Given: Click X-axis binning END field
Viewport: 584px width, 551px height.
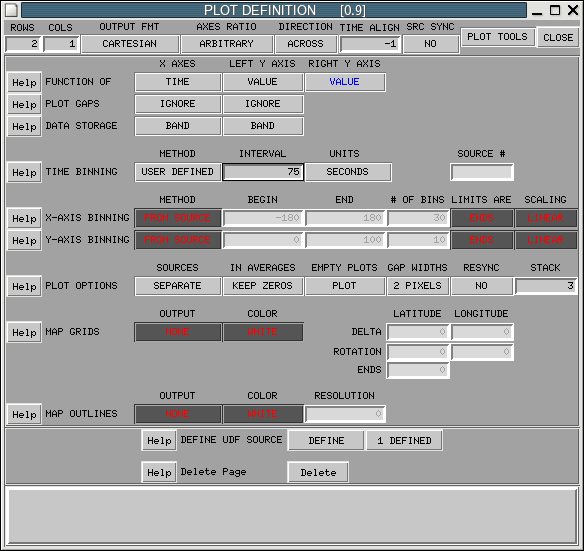Looking at the screenshot, I should (x=345, y=218).
